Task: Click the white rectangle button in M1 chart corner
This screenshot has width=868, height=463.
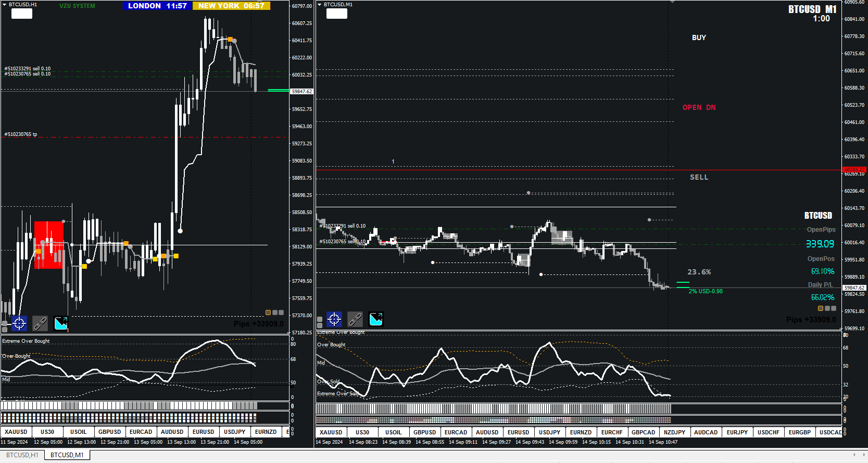Action: pyautogui.click(x=337, y=14)
